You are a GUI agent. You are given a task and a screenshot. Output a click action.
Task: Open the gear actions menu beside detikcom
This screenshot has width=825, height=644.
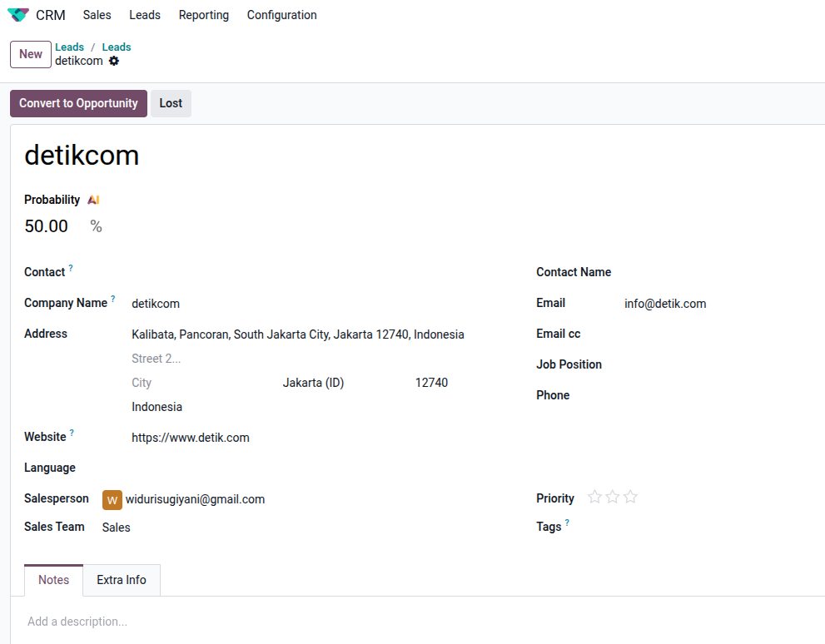click(114, 61)
